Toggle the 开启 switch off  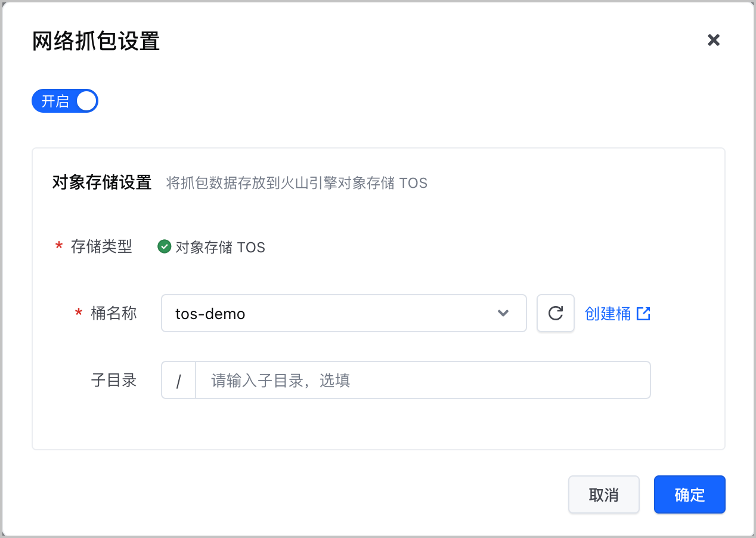[65, 101]
